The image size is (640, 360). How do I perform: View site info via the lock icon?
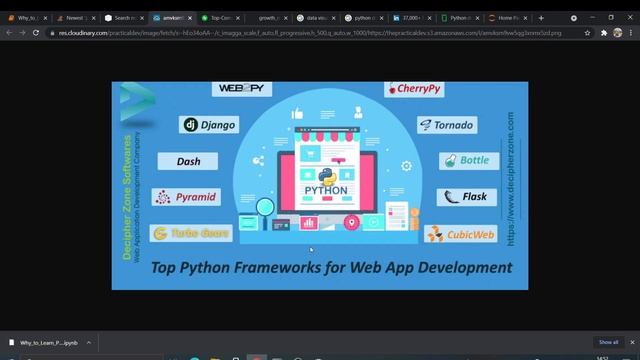pos(52,33)
